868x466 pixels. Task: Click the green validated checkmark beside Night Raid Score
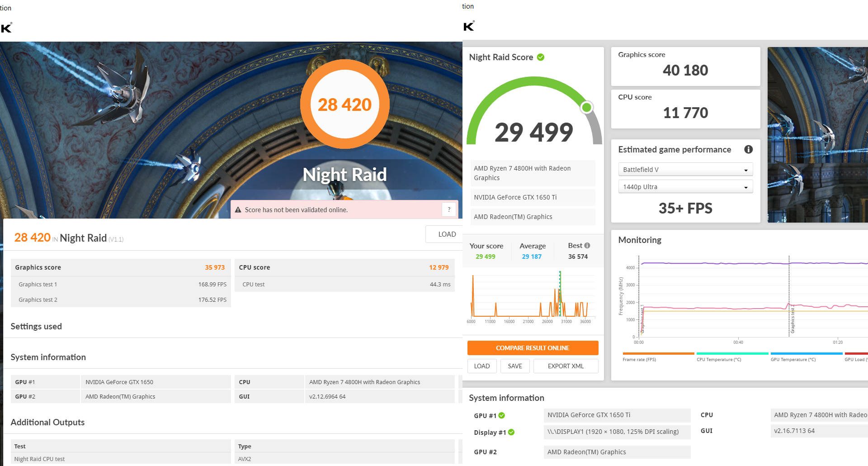point(541,57)
